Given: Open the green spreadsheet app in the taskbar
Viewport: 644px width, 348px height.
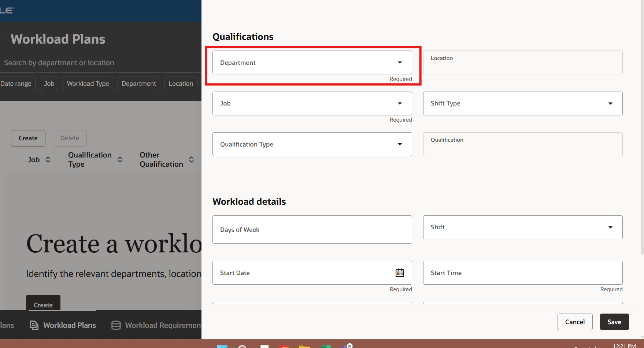Looking at the screenshot, I should (326, 346).
